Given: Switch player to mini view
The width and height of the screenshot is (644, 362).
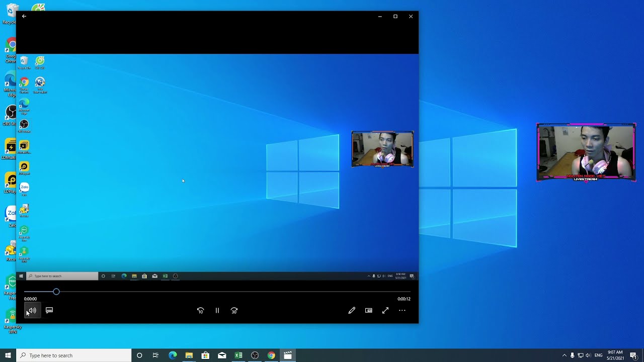Looking at the screenshot, I should pos(369,311).
